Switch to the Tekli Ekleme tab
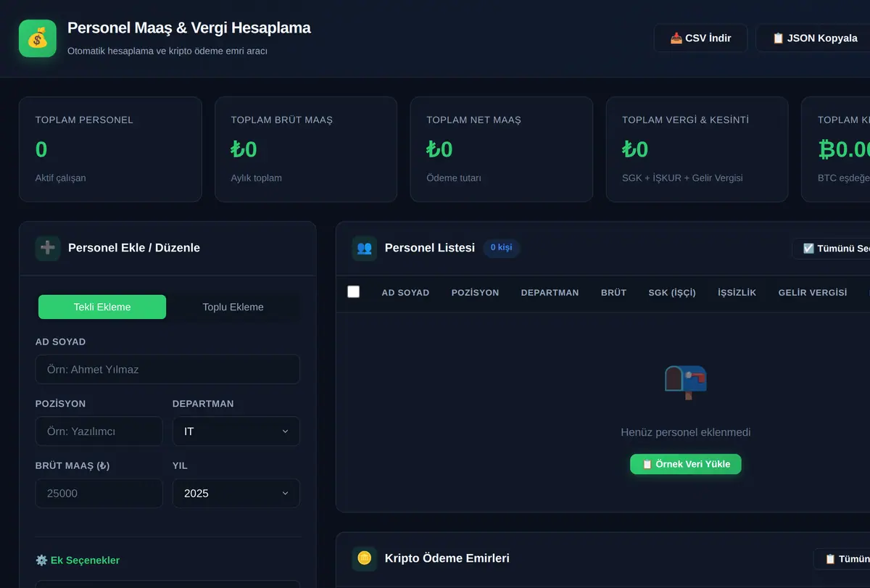870x588 pixels. [x=102, y=307]
